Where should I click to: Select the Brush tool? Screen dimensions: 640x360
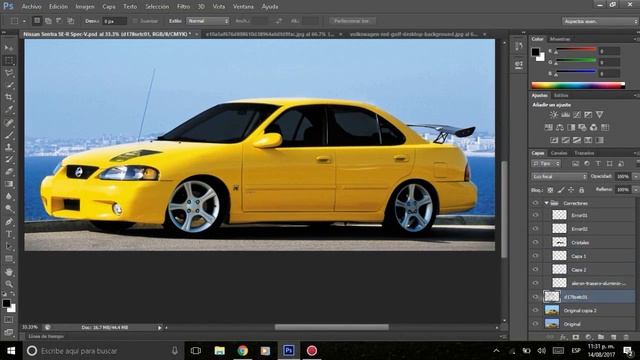coord(9,135)
